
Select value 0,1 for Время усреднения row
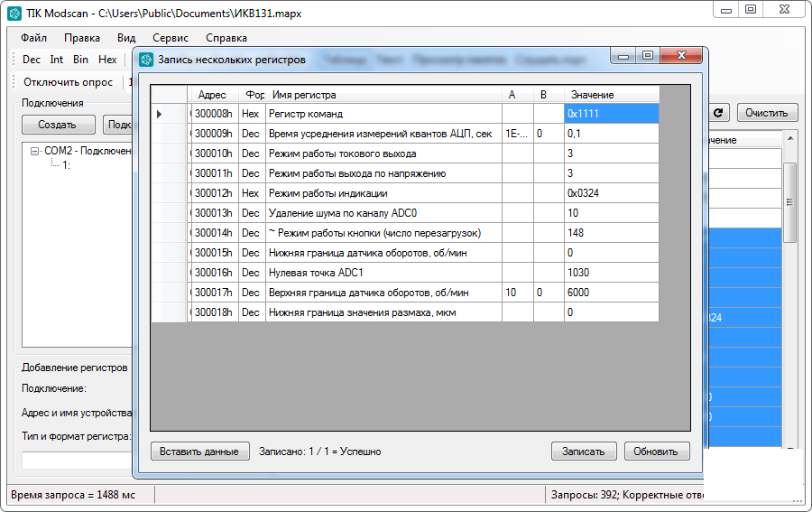tap(612, 134)
